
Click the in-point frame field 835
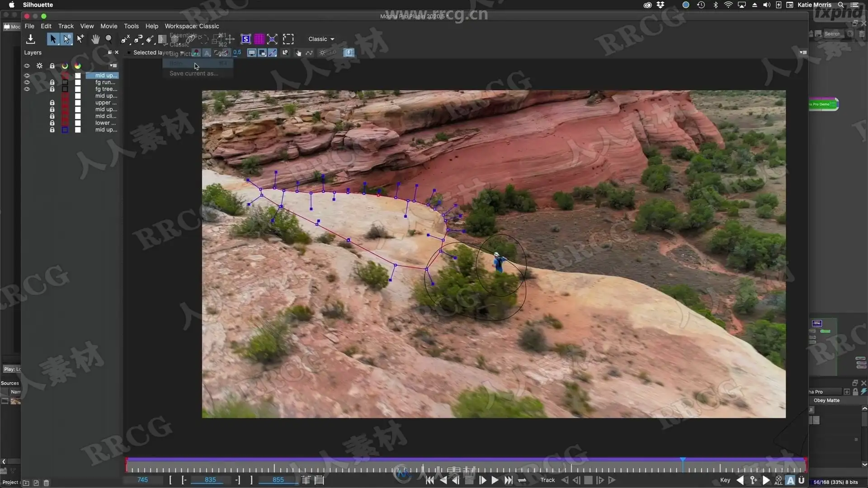pyautogui.click(x=210, y=480)
